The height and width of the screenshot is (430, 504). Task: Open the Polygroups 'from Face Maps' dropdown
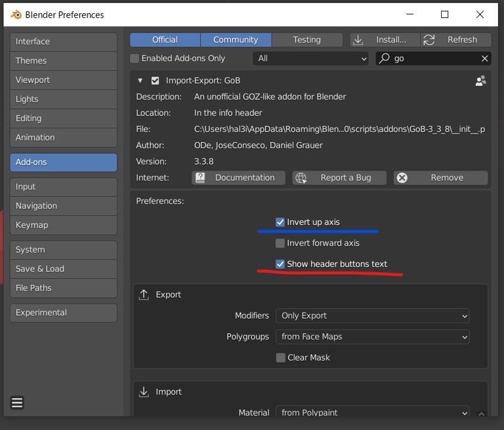(372, 336)
